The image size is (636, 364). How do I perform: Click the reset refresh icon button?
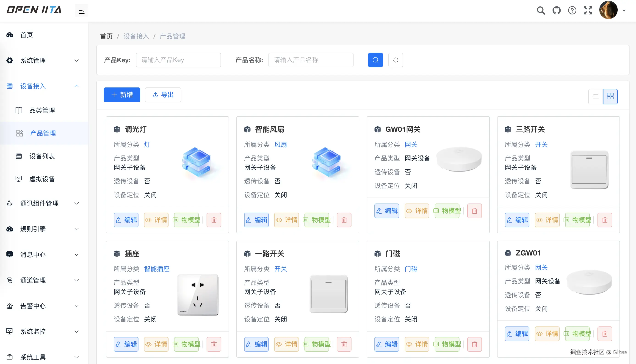[x=395, y=60]
